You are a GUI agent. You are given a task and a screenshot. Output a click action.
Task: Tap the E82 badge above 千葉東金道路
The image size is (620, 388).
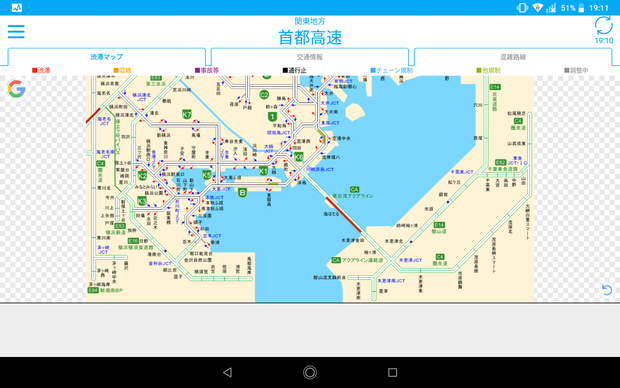500,162
